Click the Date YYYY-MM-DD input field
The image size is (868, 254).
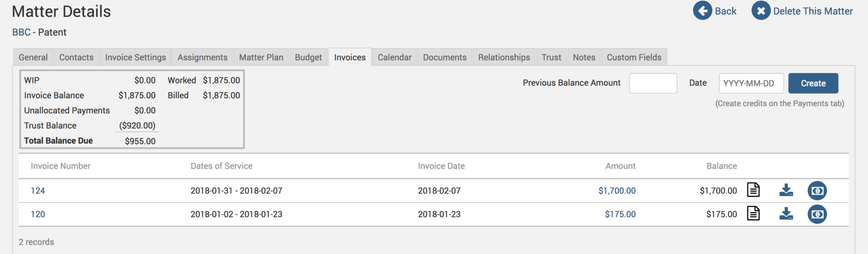point(751,83)
